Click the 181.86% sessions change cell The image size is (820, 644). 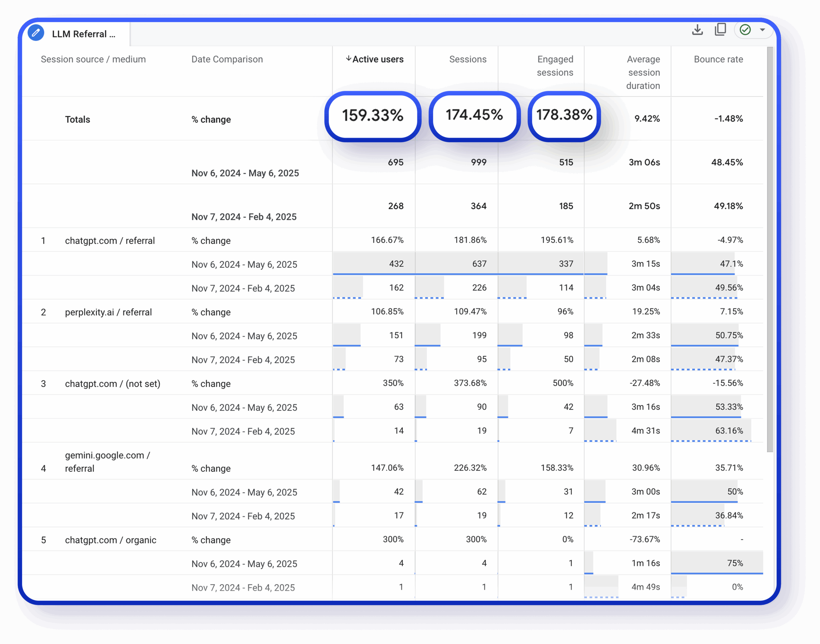[470, 240]
